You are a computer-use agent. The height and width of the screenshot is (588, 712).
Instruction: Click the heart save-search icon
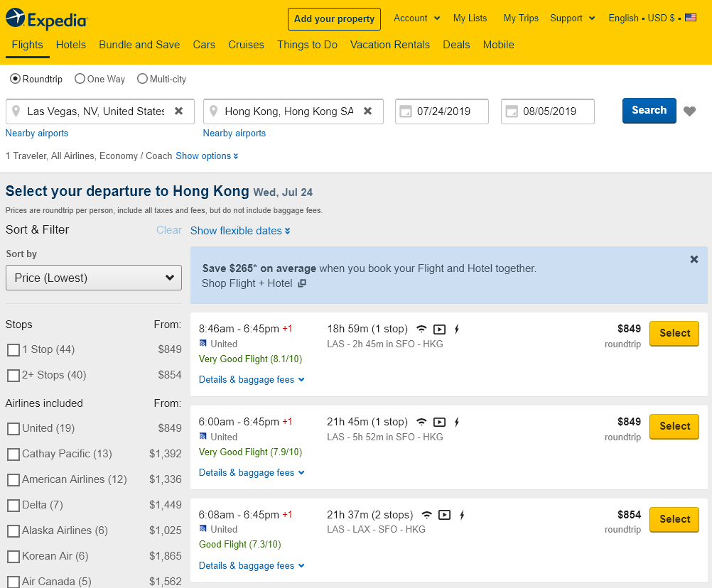click(x=689, y=111)
